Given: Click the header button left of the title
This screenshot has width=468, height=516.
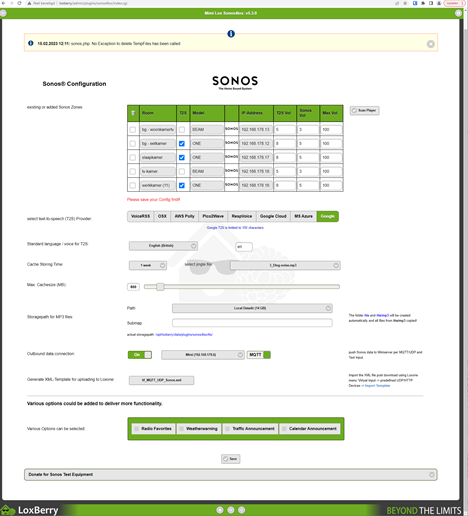Looking at the screenshot, I should click(x=3, y=13).
